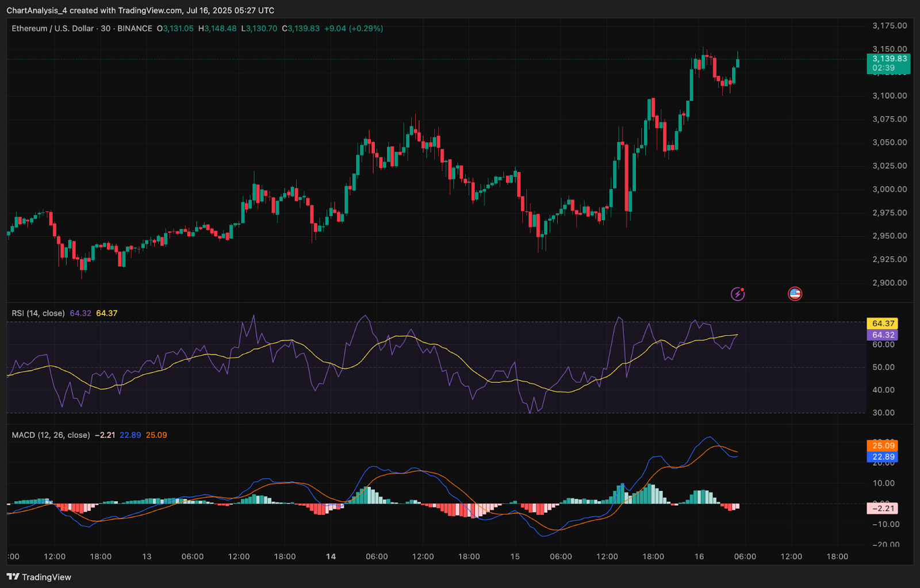Click the orange MACD signal tag 25.09
Image resolution: width=920 pixels, height=588 pixels.
pyautogui.click(x=883, y=445)
